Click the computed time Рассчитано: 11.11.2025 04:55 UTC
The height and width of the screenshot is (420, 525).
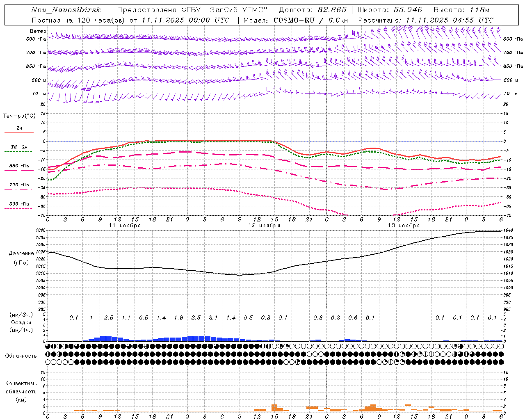pyautogui.click(x=426, y=20)
